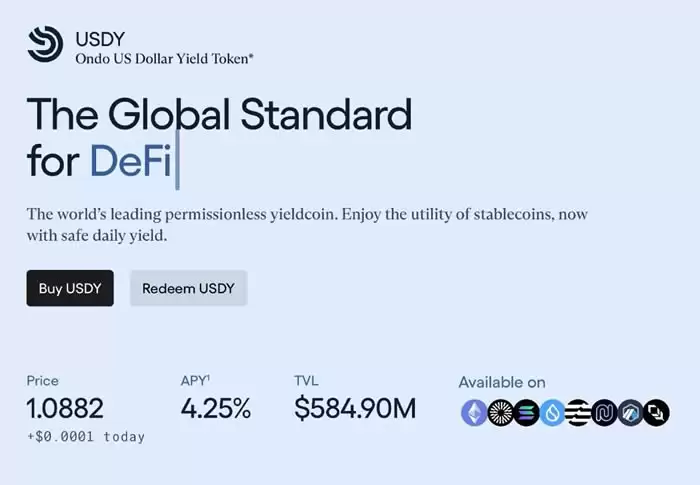Click the Ondo USDY logo icon
The height and width of the screenshot is (485, 700).
46,46
